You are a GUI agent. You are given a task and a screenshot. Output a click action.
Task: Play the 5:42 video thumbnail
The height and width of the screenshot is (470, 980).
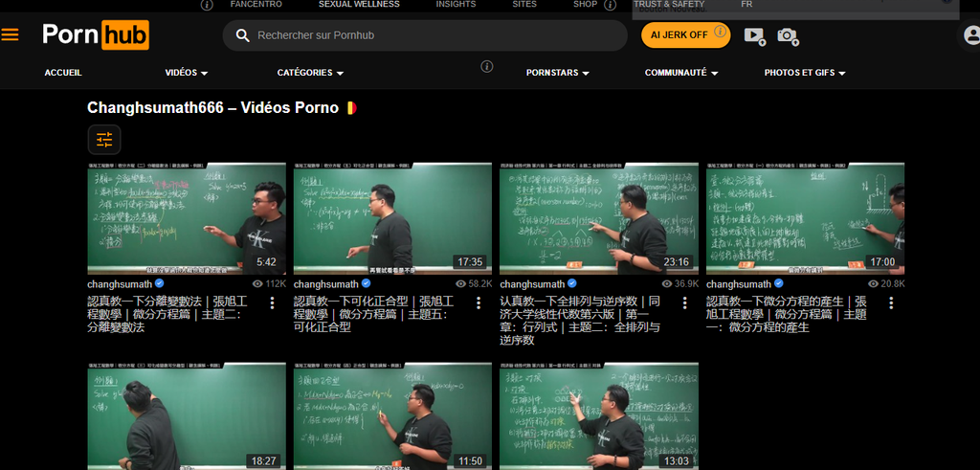pyautogui.click(x=187, y=219)
